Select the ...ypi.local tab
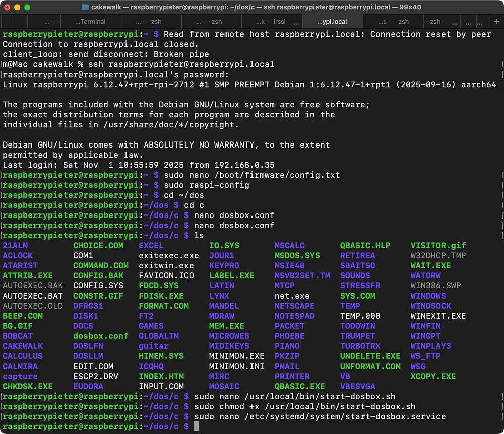The width and height of the screenshot is (504, 434). point(332,22)
